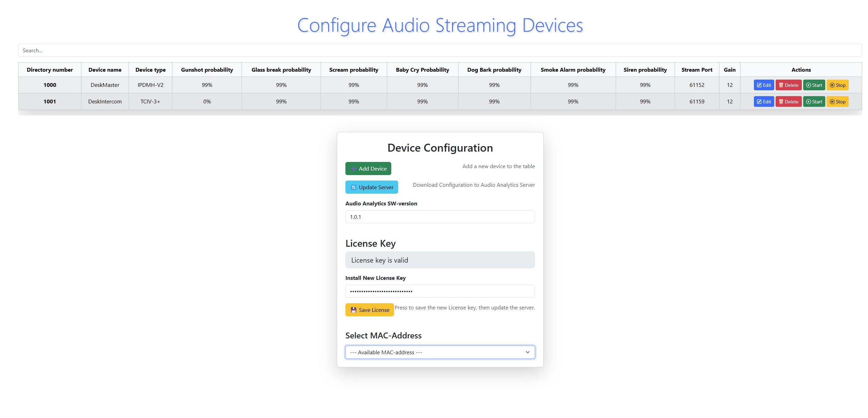Start streaming for DeskMaster device

point(814,85)
